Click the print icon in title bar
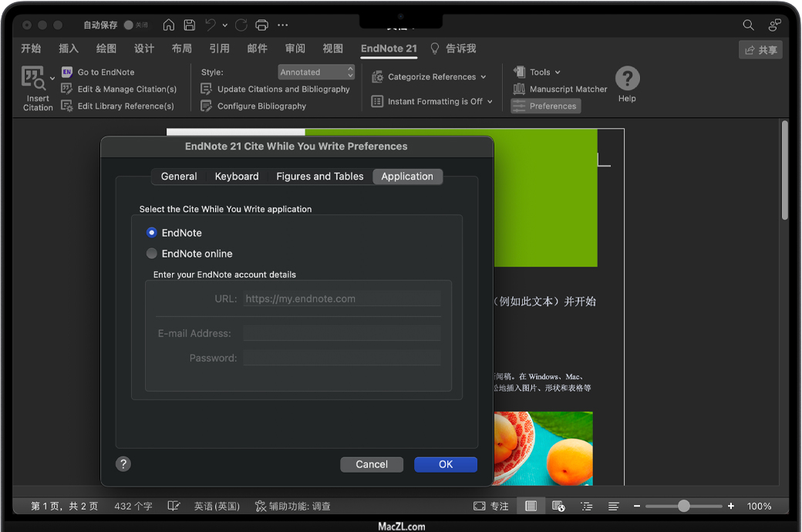This screenshot has width=802, height=532. coord(262,25)
